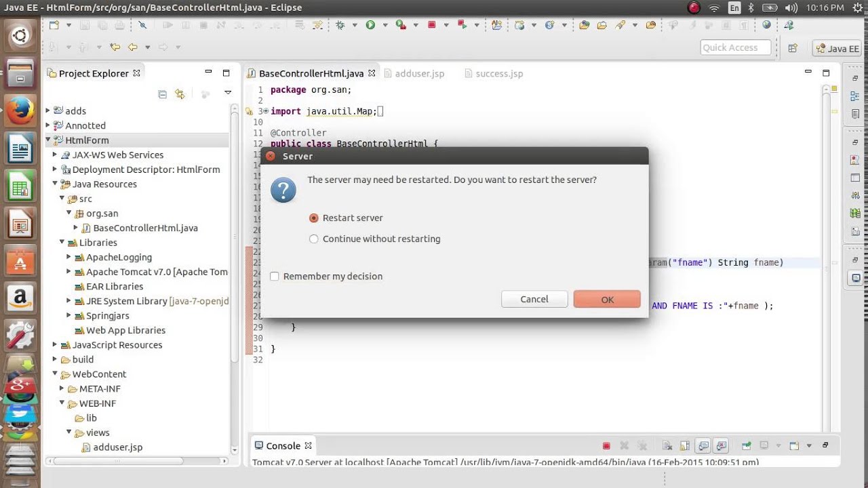Expand the folded import on line 3
The width and height of the screenshot is (868, 488).
click(x=265, y=111)
